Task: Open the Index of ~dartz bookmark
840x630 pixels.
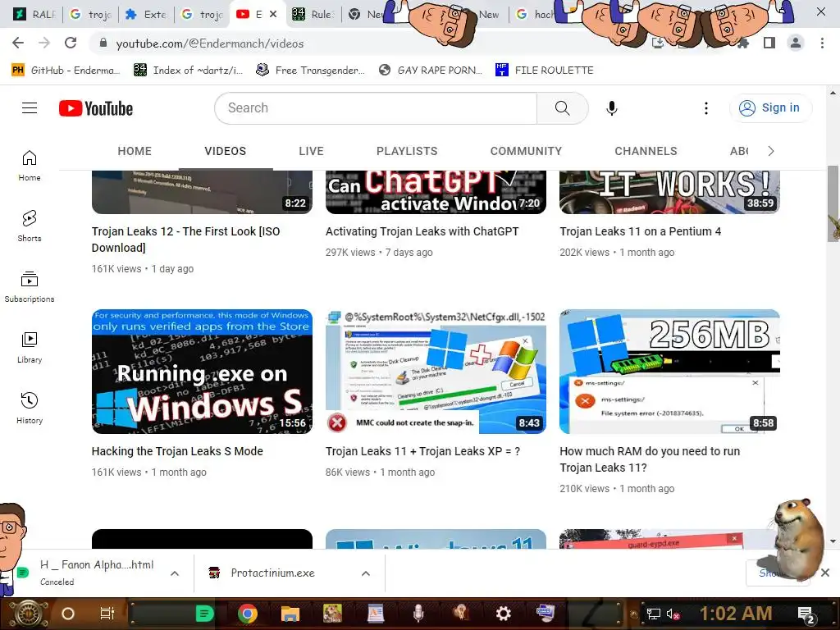Action: (x=188, y=71)
